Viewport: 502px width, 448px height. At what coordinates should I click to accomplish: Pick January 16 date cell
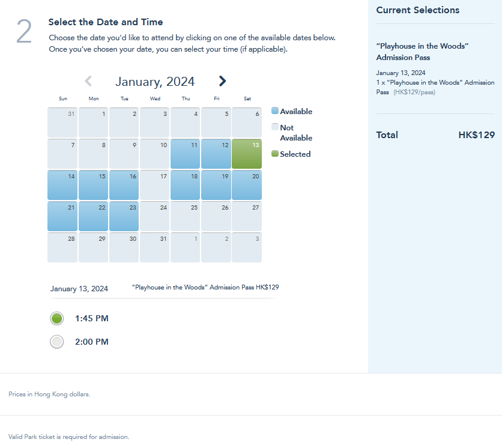pyautogui.click(x=124, y=185)
